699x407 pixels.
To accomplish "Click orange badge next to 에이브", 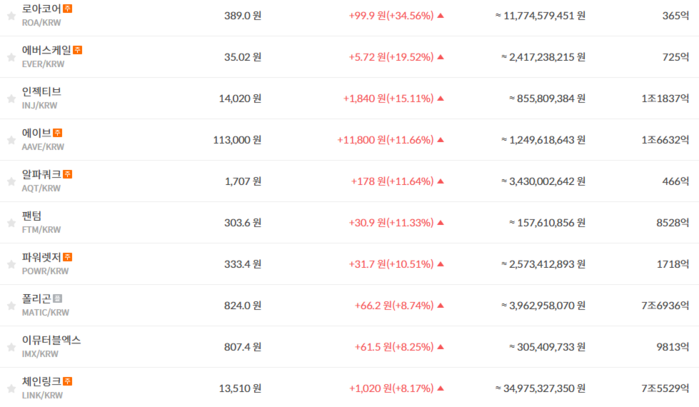I will [x=58, y=133].
